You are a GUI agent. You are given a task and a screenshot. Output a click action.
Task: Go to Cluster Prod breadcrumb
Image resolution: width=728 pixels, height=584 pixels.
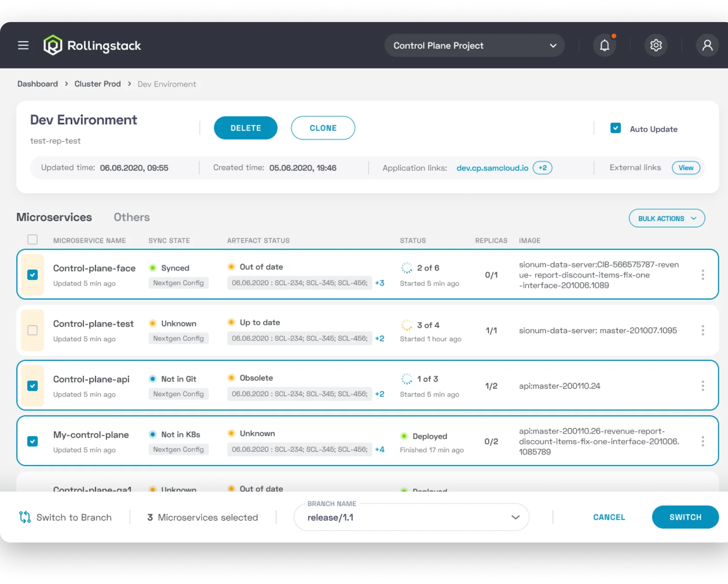tap(97, 84)
